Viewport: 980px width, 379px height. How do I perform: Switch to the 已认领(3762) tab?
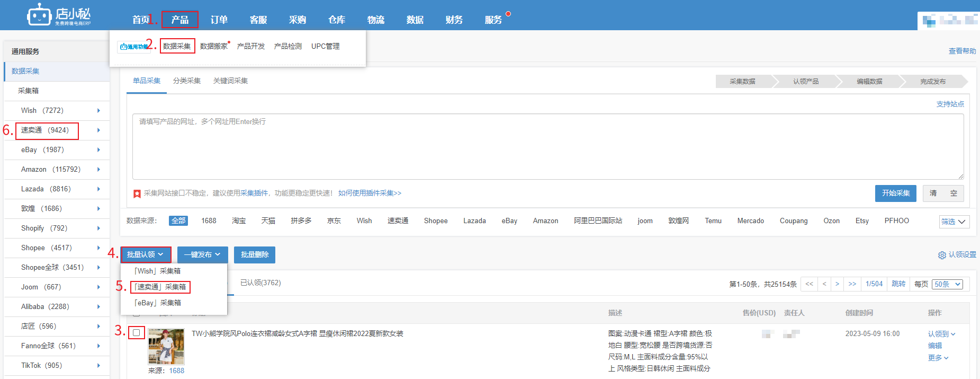(x=260, y=283)
